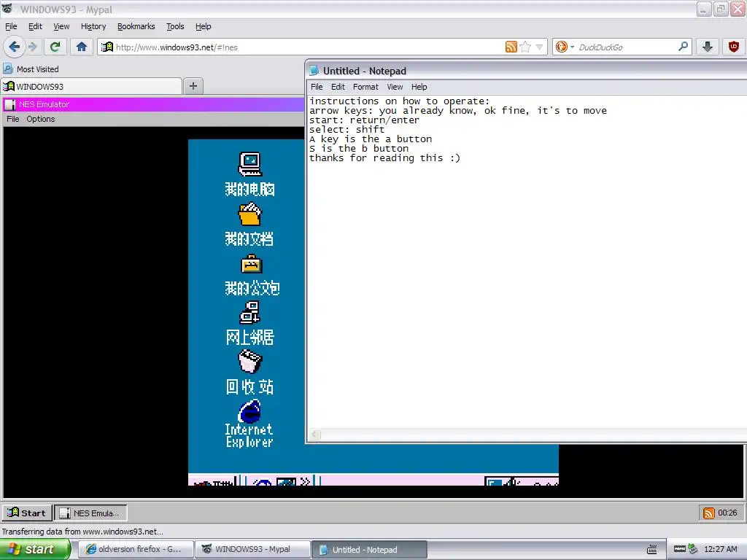Click the browser forward arrow
This screenshot has width=747, height=560.
(32, 47)
